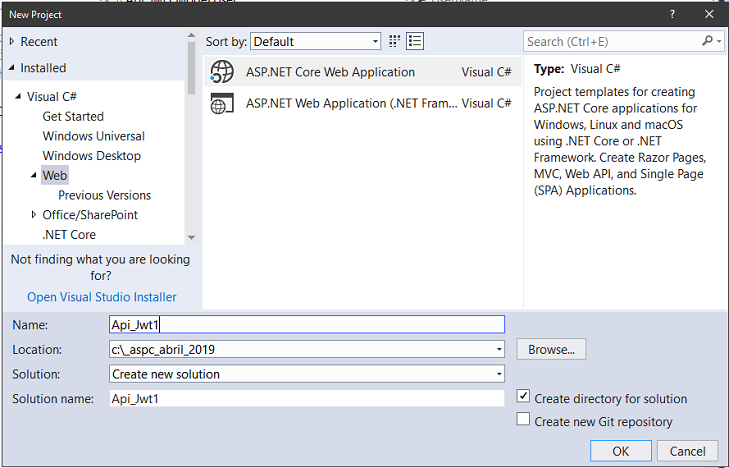This screenshot has width=729, height=468.
Task: Click ASP.NET Web Application (.NET Framework) icon
Action: [222, 103]
